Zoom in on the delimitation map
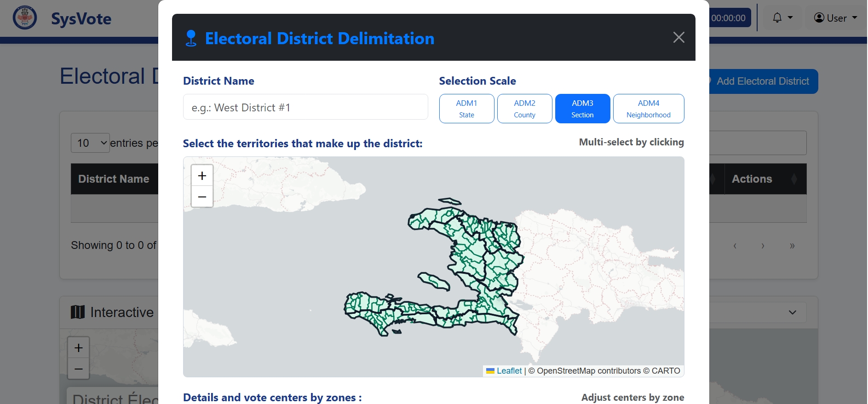The width and height of the screenshot is (868, 404). (202, 175)
